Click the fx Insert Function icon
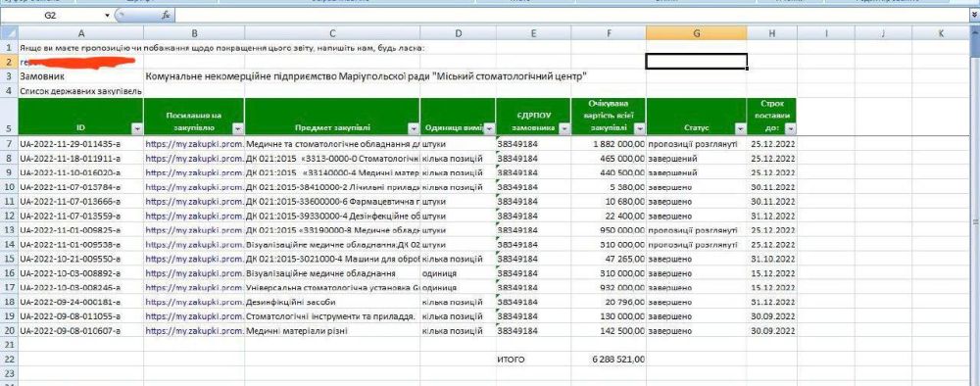The image size is (980, 386). tap(166, 15)
